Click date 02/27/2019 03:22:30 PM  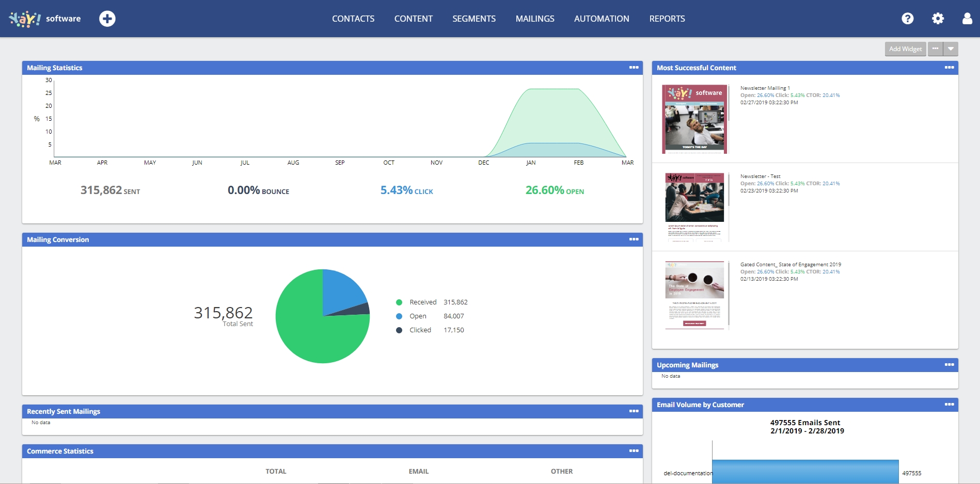tap(769, 103)
